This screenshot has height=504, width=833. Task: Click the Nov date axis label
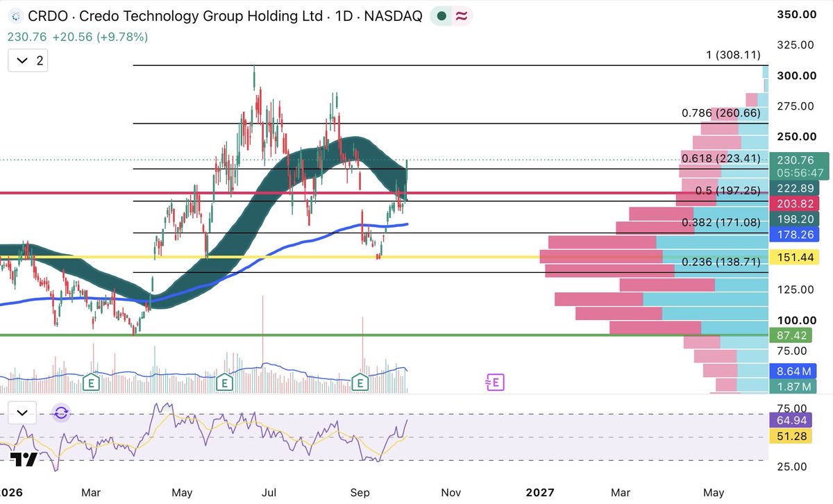pos(451,493)
